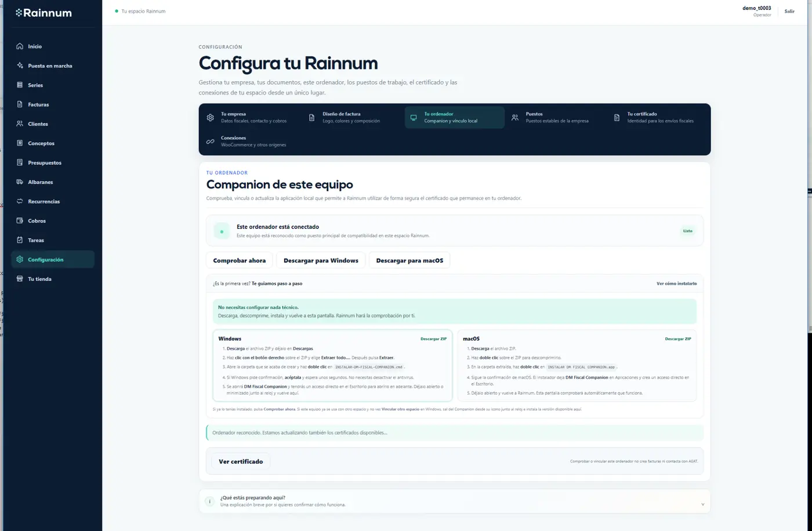Expand the '¿Qué estás preparando aquí?' section chevron
Image resolution: width=812 pixels, height=531 pixels.
pos(702,504)
